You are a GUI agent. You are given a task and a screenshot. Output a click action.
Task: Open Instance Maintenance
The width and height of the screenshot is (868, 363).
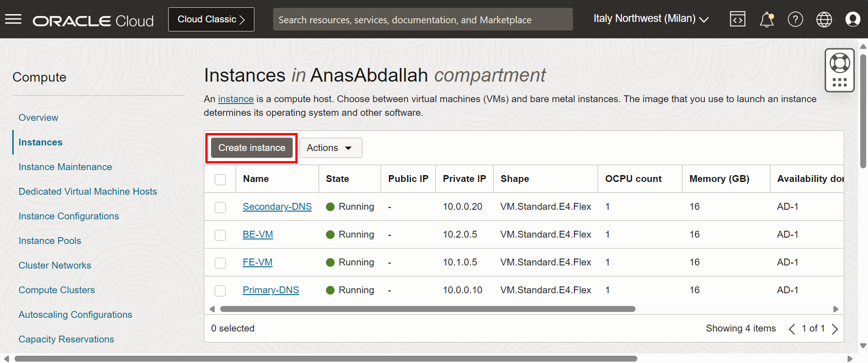65,167
